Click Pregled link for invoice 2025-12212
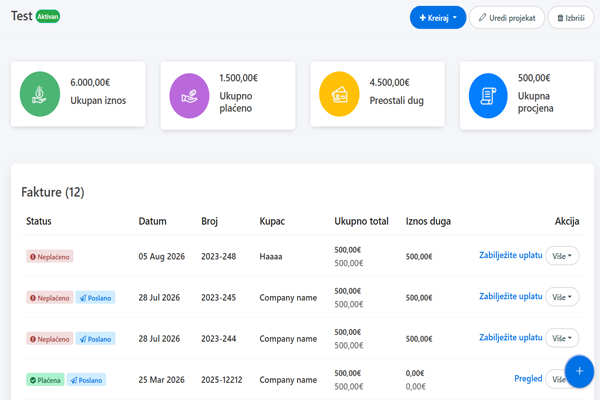 [x=528, y=379]
